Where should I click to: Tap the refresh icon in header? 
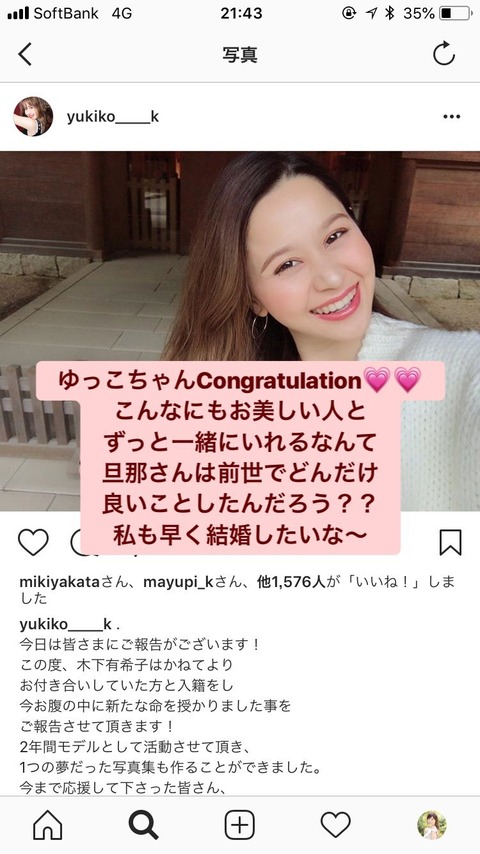(x=443, y=54)
